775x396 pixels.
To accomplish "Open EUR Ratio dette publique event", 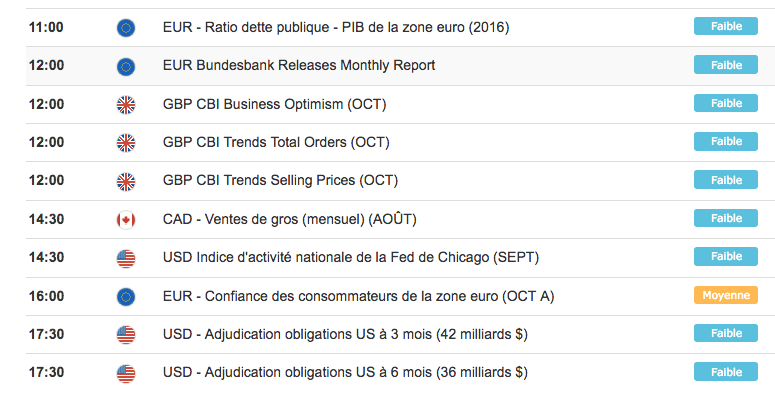I will click(x=336, y=27).
